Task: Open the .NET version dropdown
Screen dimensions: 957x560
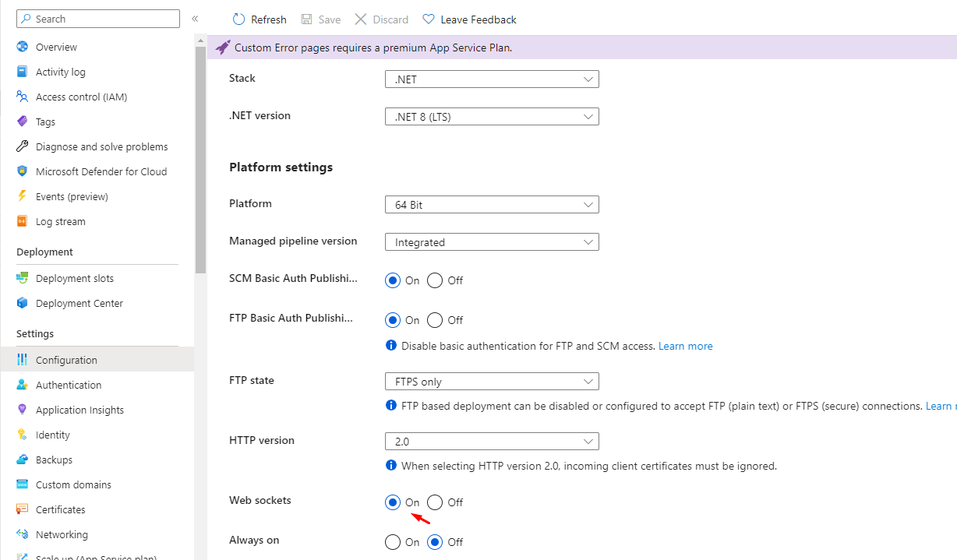Action: click(492, 117)
